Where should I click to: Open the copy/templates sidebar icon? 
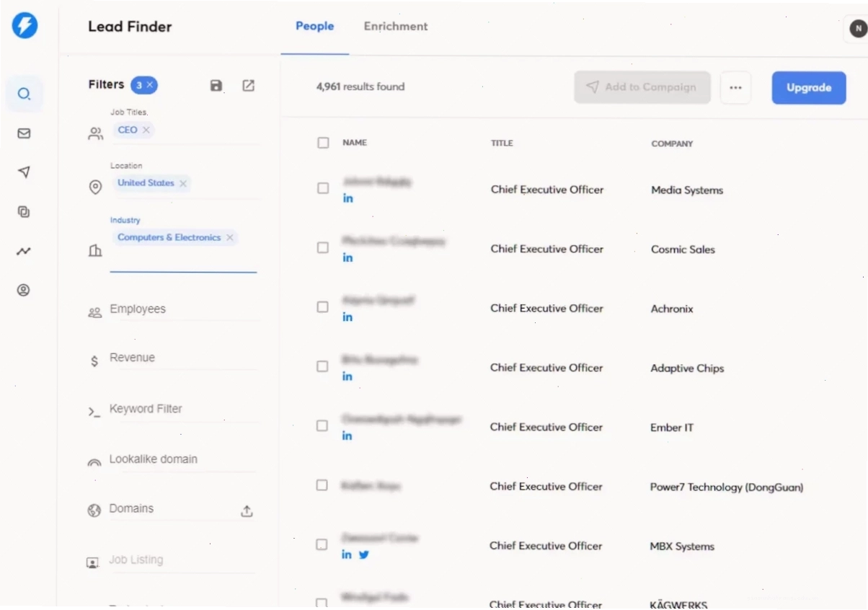point(24,212)
